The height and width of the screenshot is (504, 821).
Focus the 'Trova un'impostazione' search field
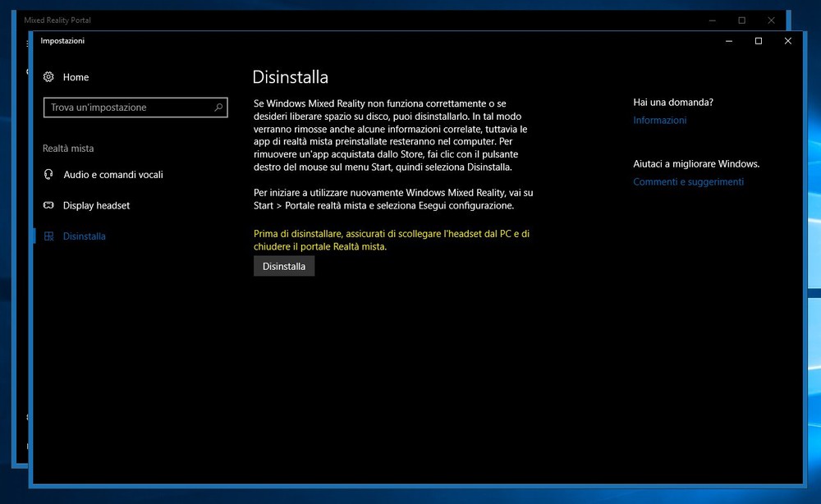pos(135,108)
